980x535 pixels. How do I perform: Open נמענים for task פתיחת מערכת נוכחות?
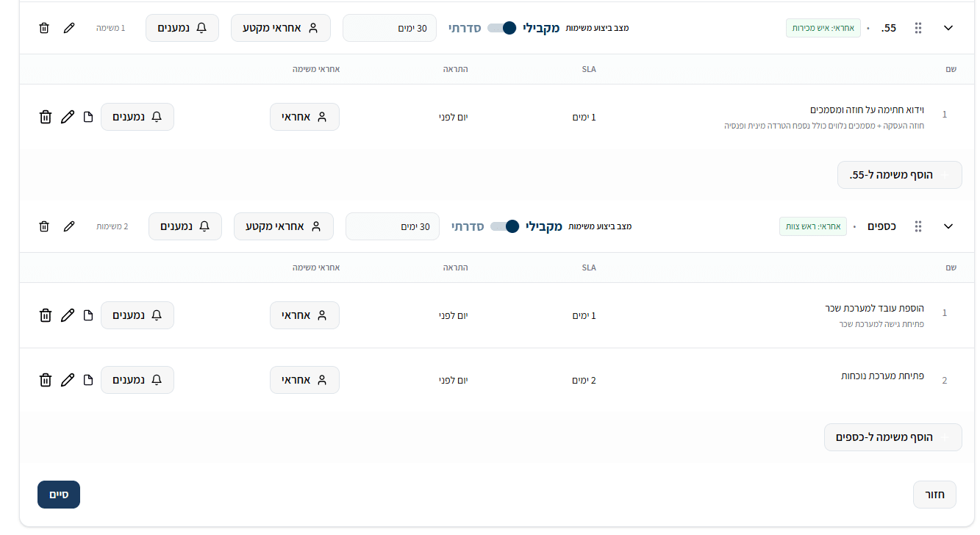(137, 380)
